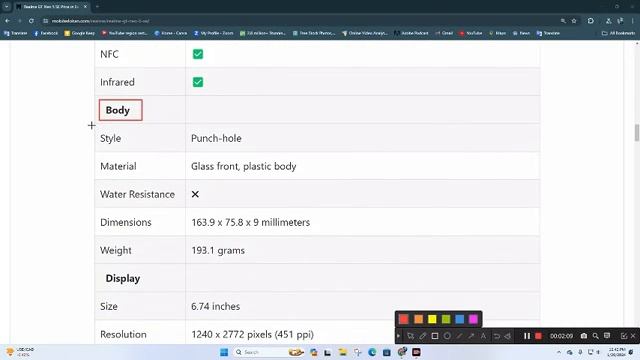640x360 pixels.
Task: Select the 6.74 inches size value
Action: pyautogui.click(x=216, y=307)
